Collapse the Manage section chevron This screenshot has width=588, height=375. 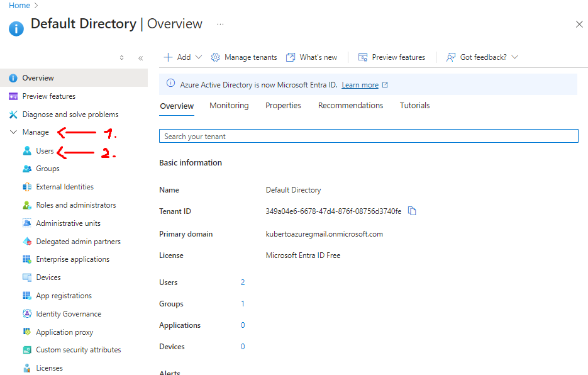click(13, 132)
